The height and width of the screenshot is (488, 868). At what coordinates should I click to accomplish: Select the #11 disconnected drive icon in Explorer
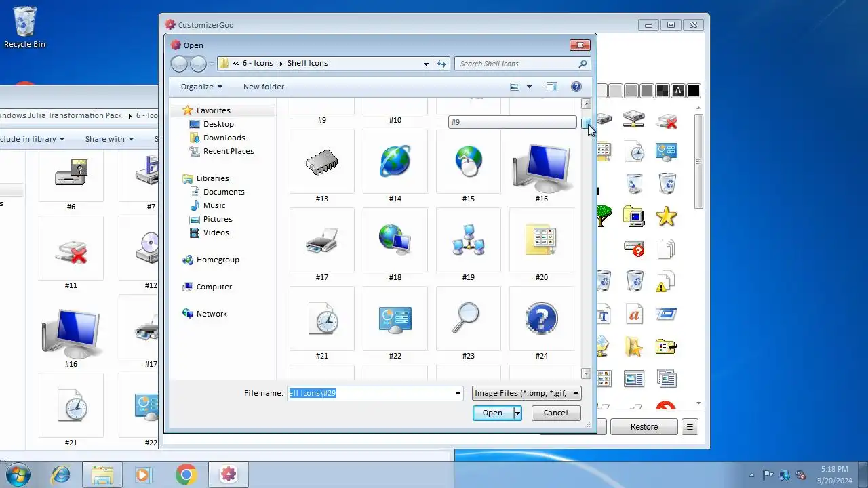pos(71,254)
